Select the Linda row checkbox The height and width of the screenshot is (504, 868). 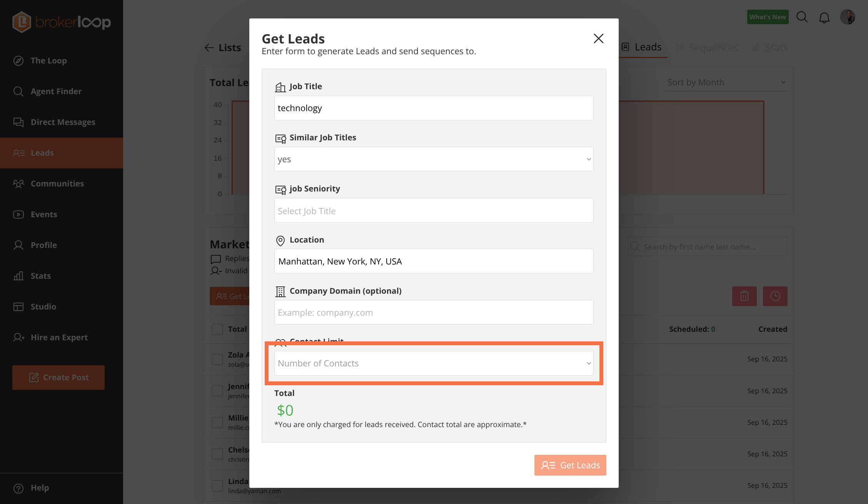pos(217,486)
